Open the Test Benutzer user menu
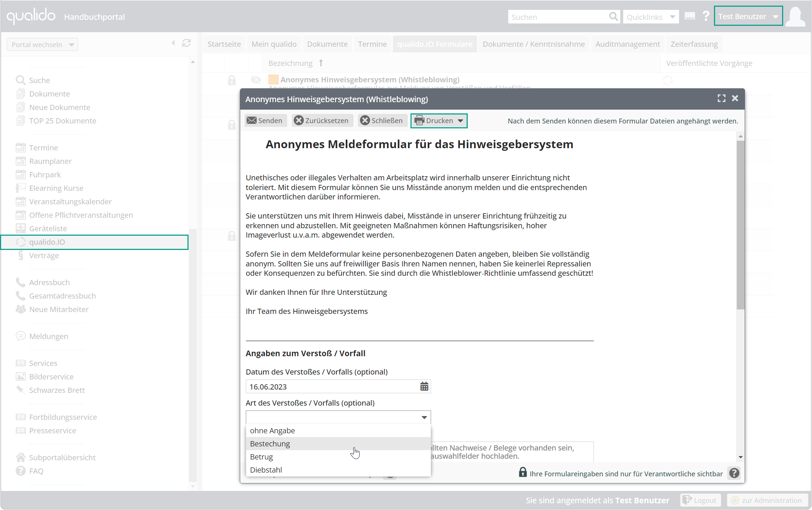The height and width of the screenshot is (510, 812). coord(748,16)
